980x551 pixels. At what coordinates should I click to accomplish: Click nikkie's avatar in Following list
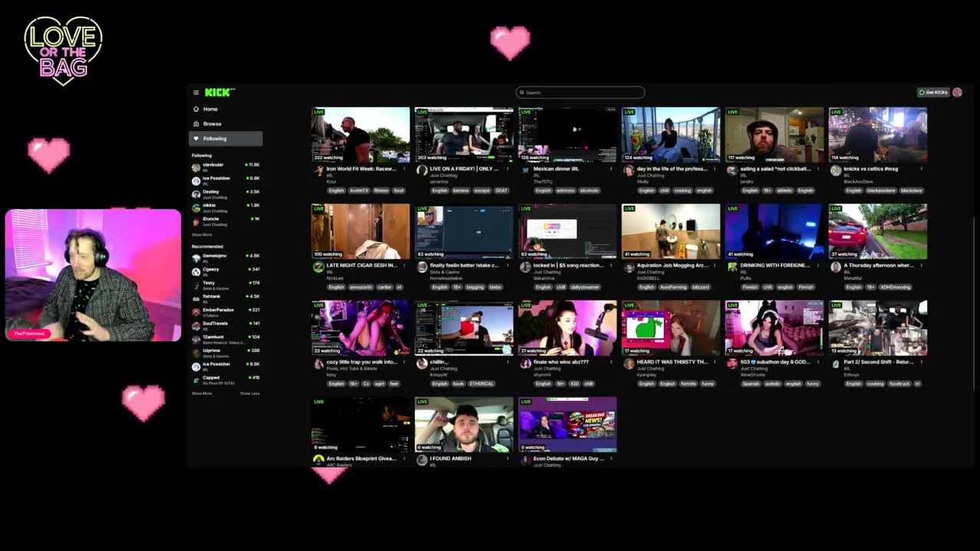pos(196,207)
